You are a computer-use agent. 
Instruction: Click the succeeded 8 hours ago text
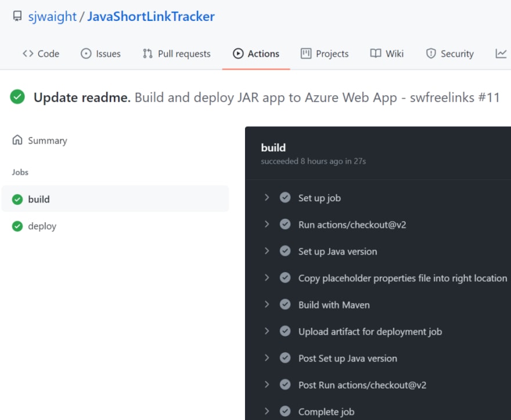[313, 161]
